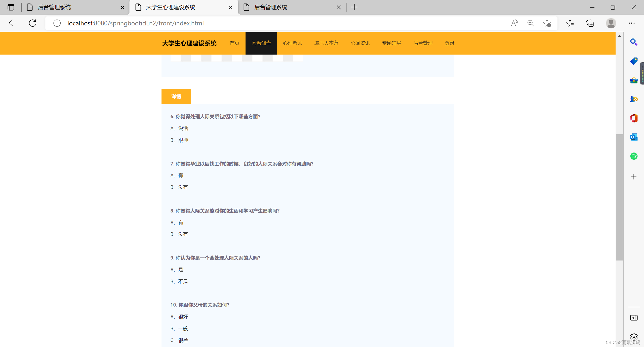Click question 8 option A、有
This screenshot has height=347, width=644.
click(x=177, y=223)
